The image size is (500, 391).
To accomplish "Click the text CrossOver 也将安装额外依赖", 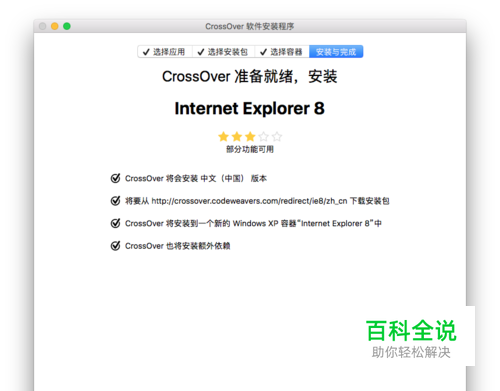I will coord(178,246).
